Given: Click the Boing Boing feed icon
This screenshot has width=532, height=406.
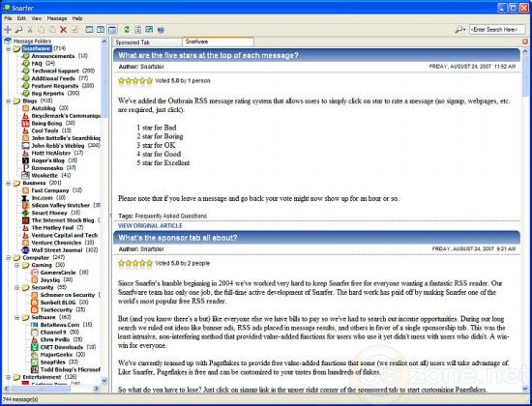Looking at the screenshot, I should (25, 123).
